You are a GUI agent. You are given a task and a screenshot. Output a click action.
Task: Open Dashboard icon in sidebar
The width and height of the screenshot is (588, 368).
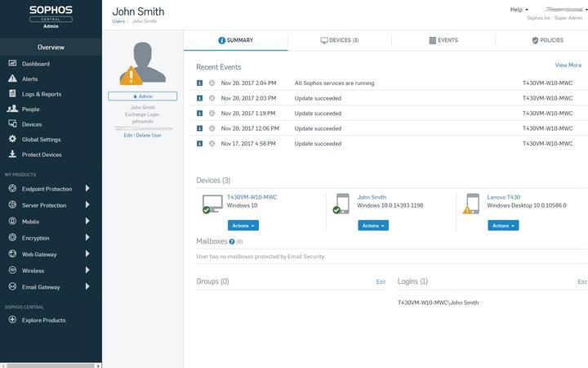pos(12,63)
